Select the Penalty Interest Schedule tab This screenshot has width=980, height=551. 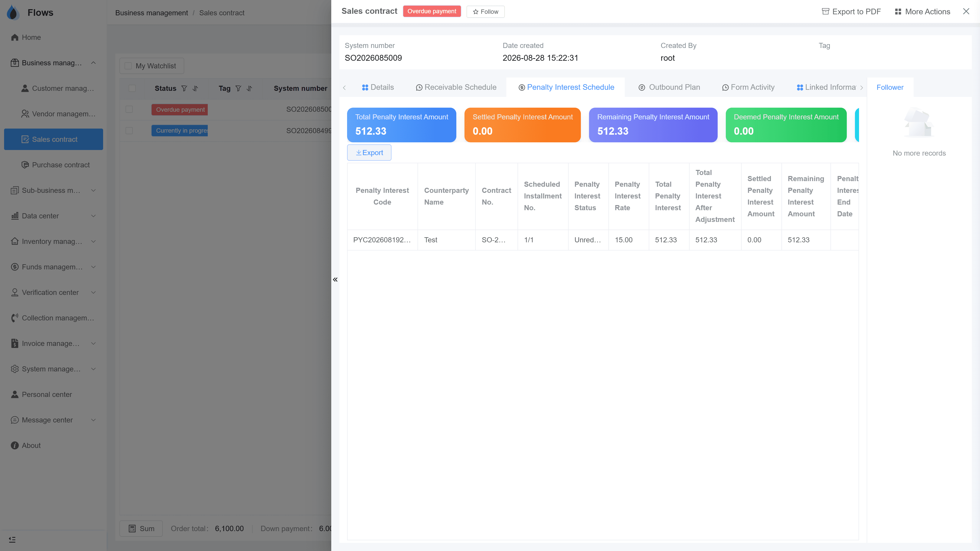(x=566, y=87)
